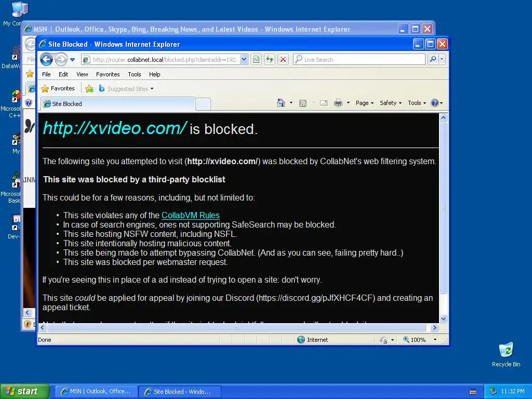The height and width of the screenshot is (399, 532).
Task: Click the vertical scrollbar up arrow
Action: pos(444,118)
